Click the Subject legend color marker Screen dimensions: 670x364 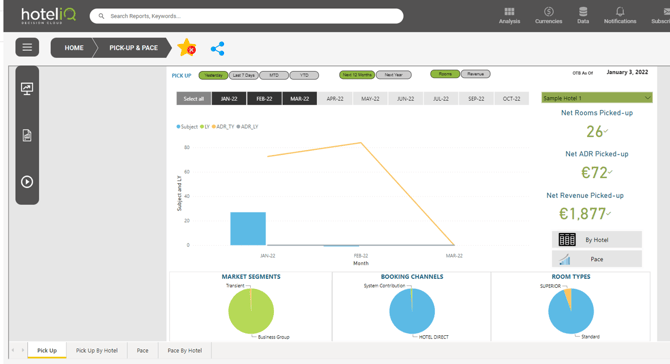[x=178, y=127]
